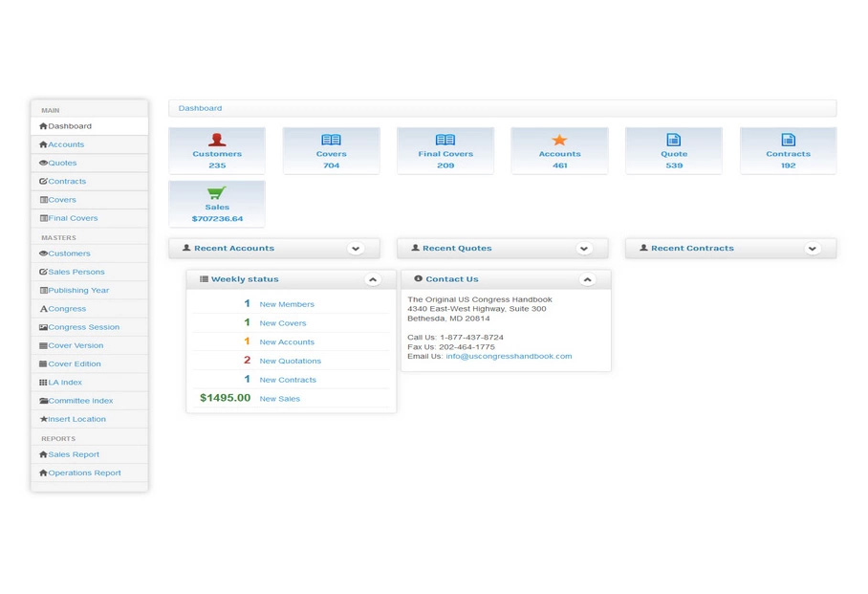The image size is (868, 594).
Task: Click the green Sales cart icon
Action: [217, 192]
